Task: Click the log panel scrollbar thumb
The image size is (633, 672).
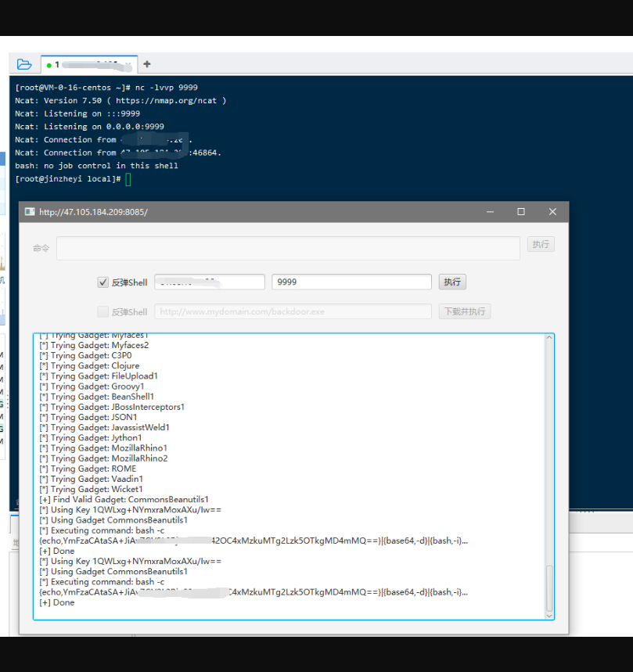Action: [x=549, y=588]
